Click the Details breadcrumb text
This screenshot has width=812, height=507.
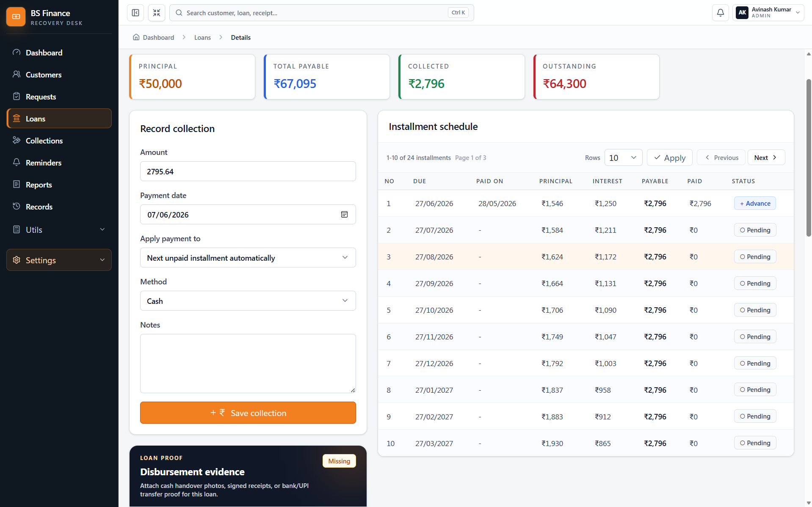pyautogui.click(x=240, y=37)
